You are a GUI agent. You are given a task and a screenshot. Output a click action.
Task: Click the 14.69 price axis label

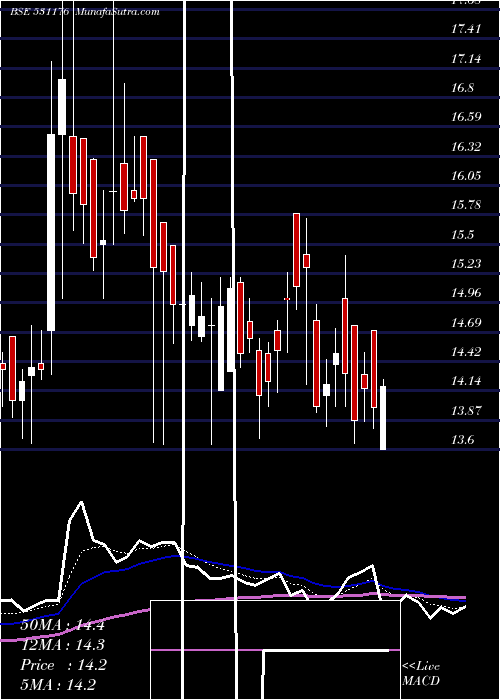466,323
